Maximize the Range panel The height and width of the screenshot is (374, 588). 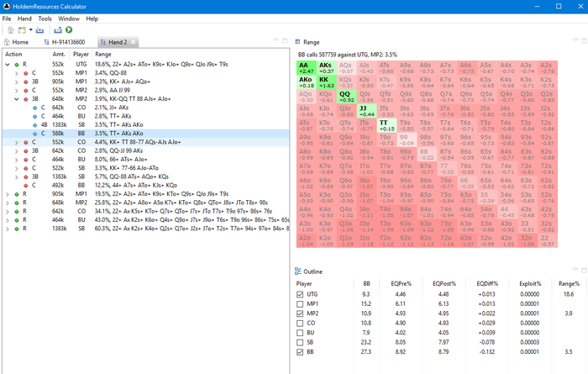coord(584,40)
